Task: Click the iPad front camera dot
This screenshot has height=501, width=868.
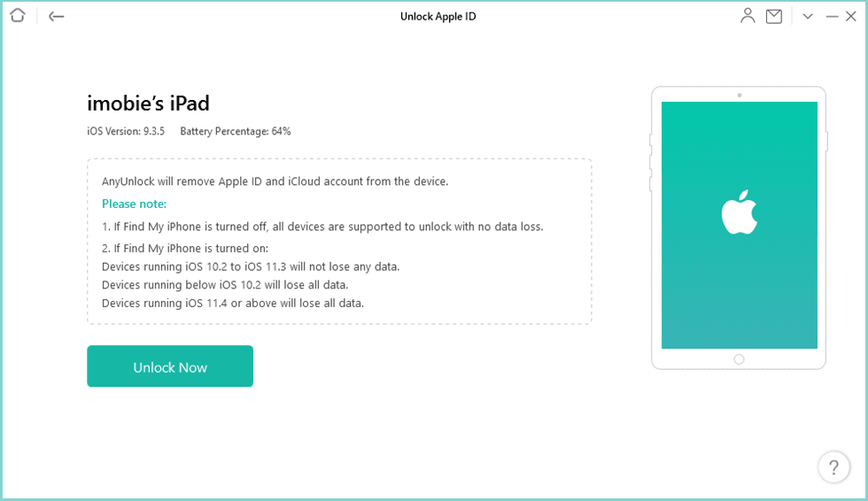Action: click(739, 95)
